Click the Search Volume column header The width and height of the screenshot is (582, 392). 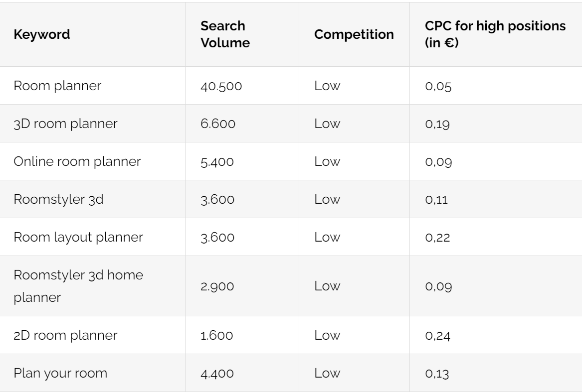225,34
